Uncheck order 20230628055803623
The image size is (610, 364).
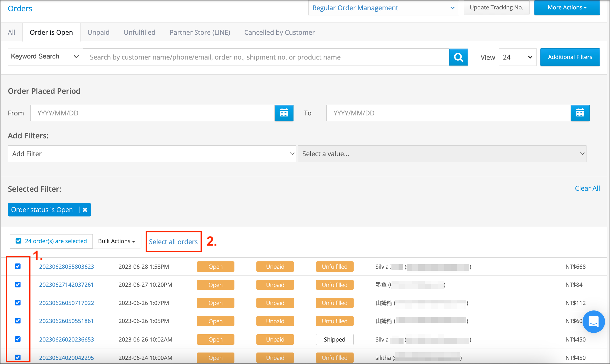point(18,266)
